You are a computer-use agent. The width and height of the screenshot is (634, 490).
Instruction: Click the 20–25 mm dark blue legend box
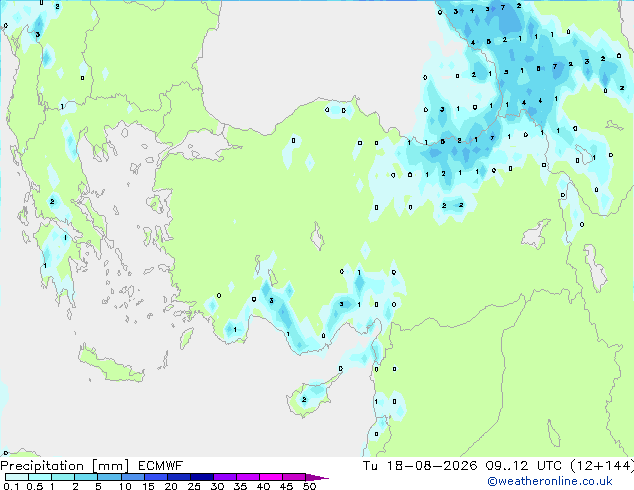(x=178, y=477)
